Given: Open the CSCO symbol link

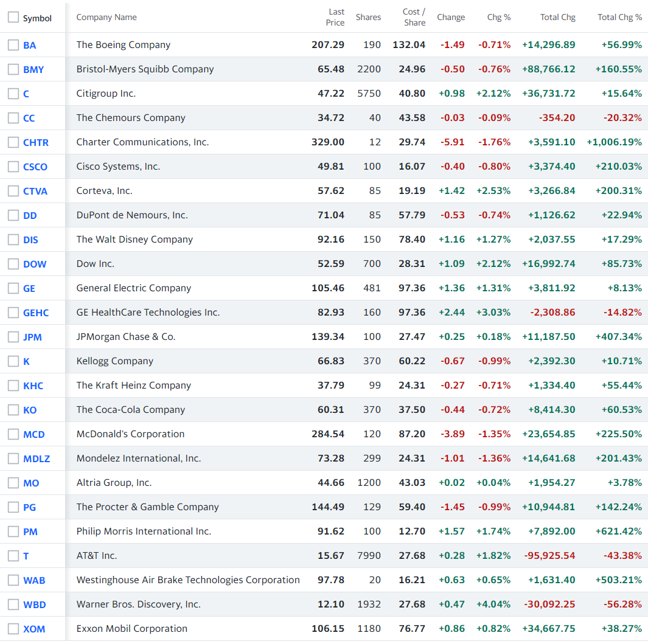Looking at the screenshot, I should click(x=35, y=167).
